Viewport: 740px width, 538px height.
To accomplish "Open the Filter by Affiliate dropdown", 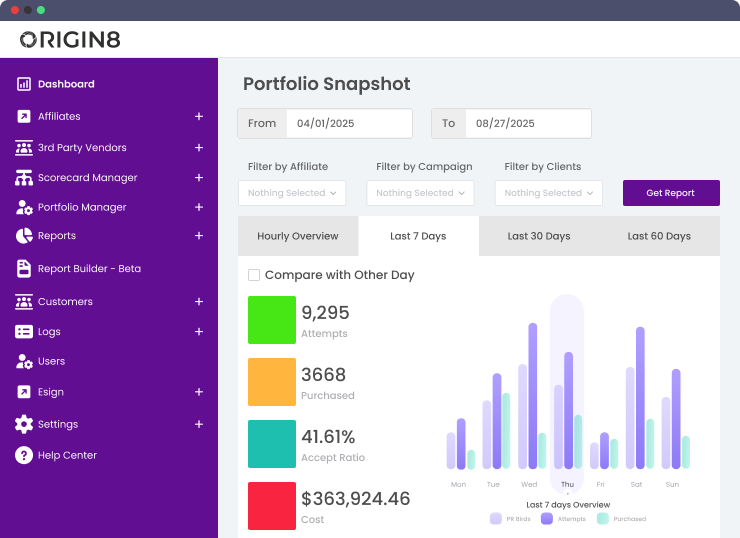I will point(292,193).
